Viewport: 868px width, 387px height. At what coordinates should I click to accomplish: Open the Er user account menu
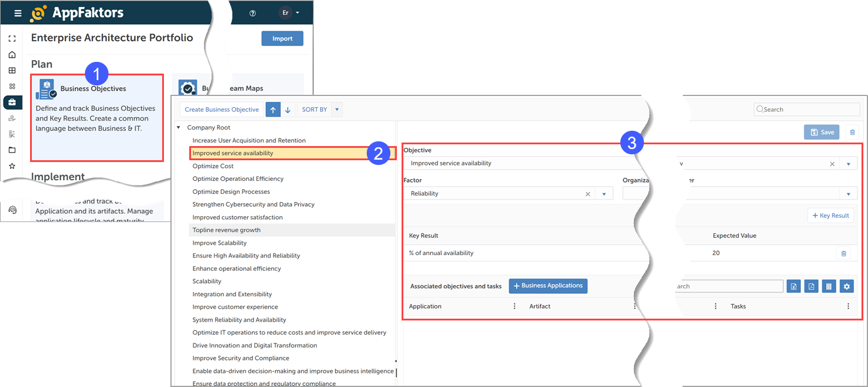(289, 13)
